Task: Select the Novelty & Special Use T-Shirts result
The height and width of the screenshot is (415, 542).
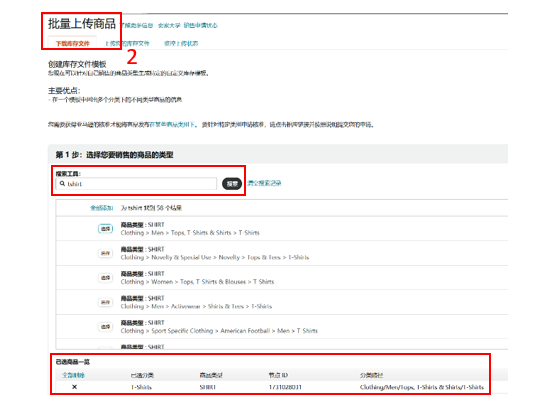Action: pos(105,253)
